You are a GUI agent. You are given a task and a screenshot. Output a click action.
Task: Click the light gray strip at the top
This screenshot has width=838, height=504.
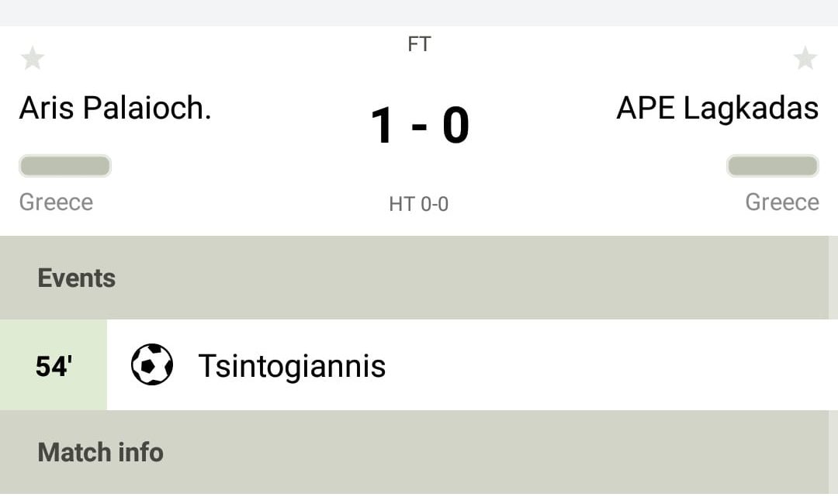419,12
